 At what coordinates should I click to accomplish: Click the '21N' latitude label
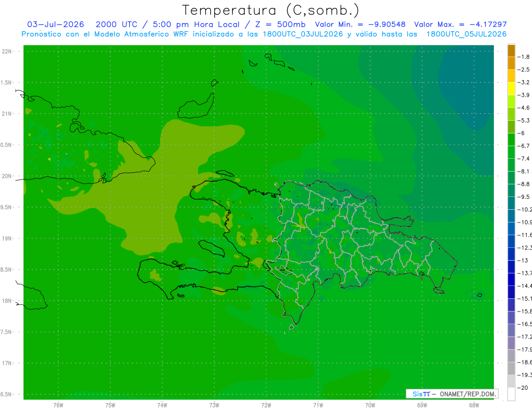tap(7, 114)
